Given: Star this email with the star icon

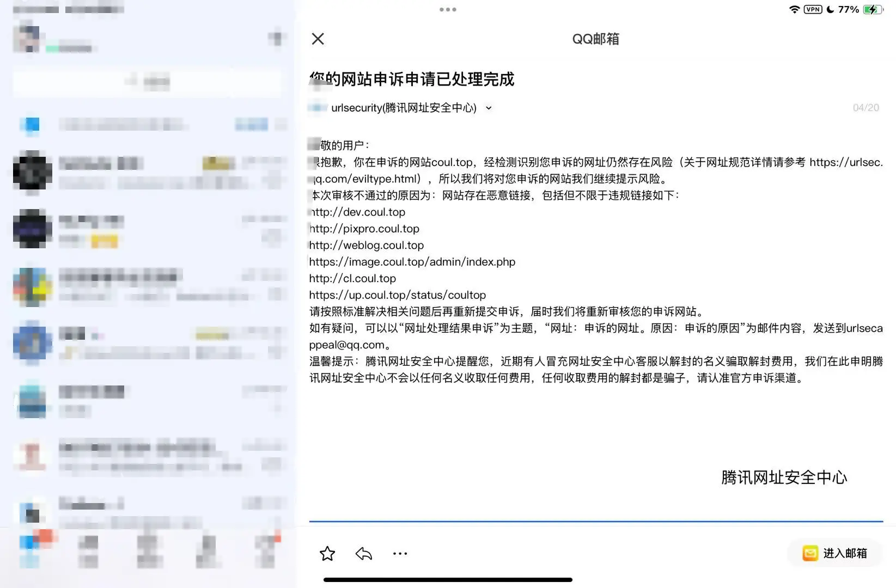Looking at the screenshot, I should click(x=327, y=554).
